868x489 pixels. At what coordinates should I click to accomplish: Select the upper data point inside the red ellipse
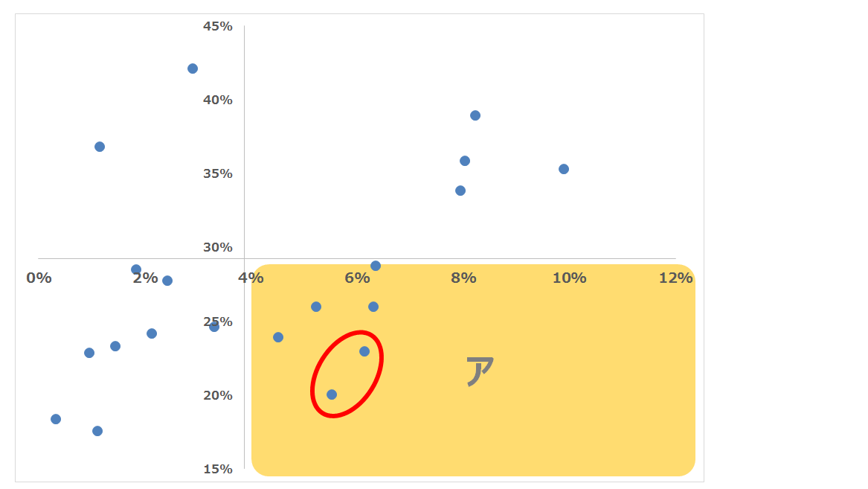pos(364,351)
